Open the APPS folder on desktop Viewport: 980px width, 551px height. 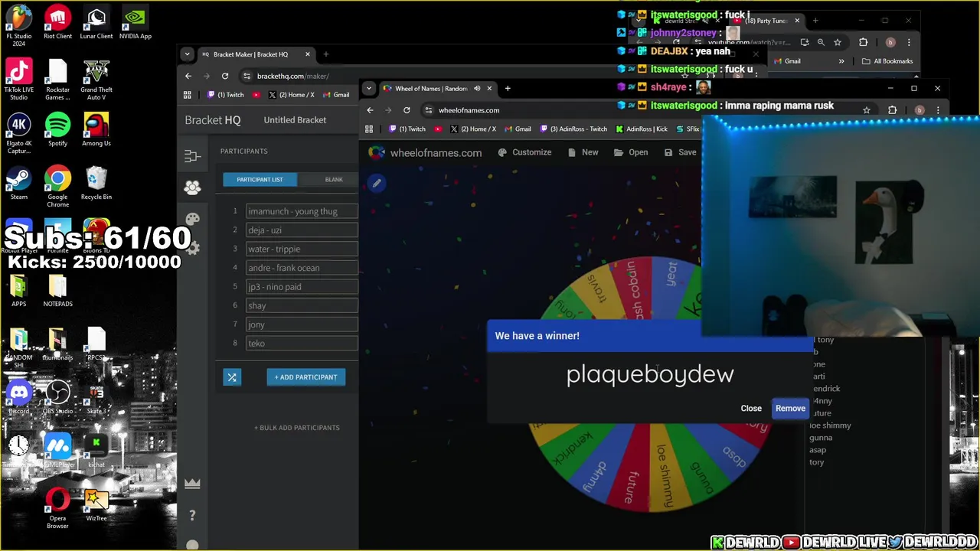pos(19,290)
